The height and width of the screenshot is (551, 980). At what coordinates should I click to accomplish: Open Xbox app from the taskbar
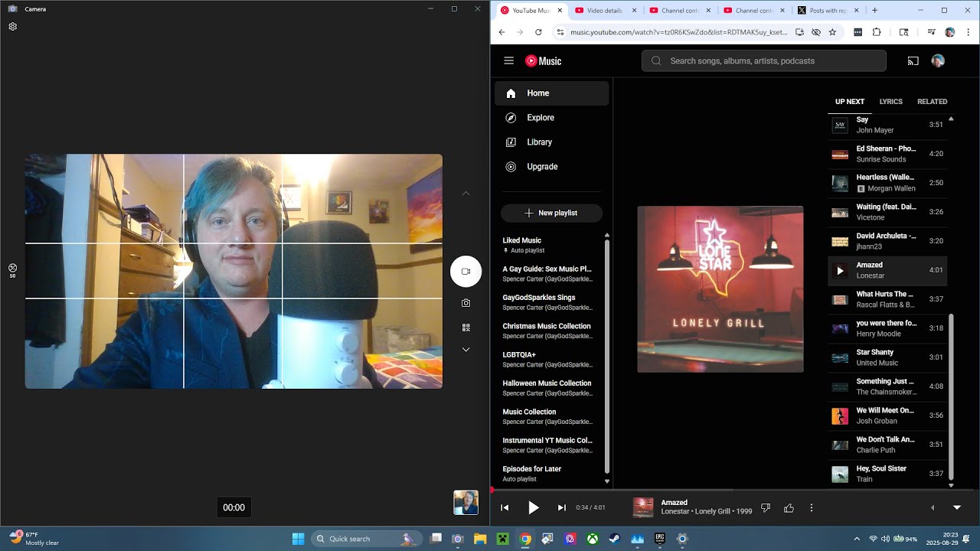593,539
